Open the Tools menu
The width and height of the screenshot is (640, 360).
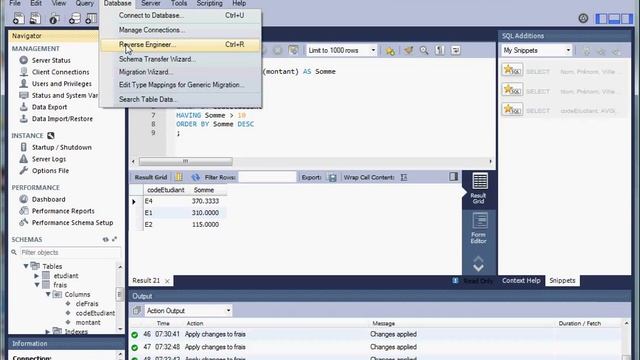pos(179,3)
